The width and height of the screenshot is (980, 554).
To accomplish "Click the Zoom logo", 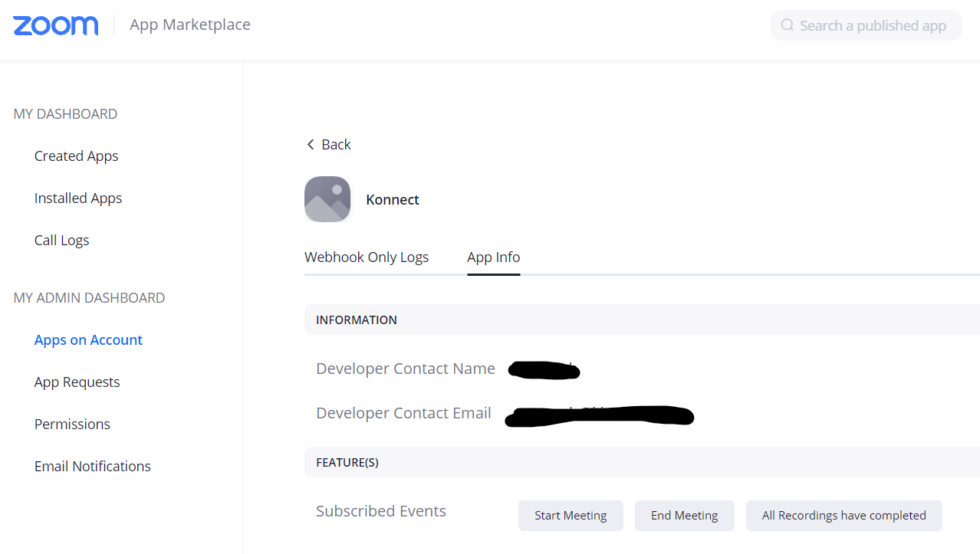I will click(x=56, y=25).
